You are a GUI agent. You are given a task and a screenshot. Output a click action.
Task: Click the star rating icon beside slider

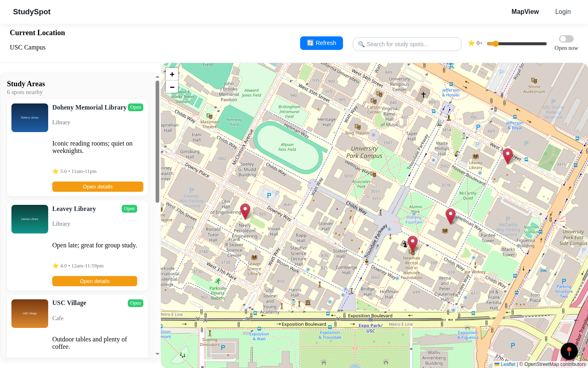click(x=471, y=43)
